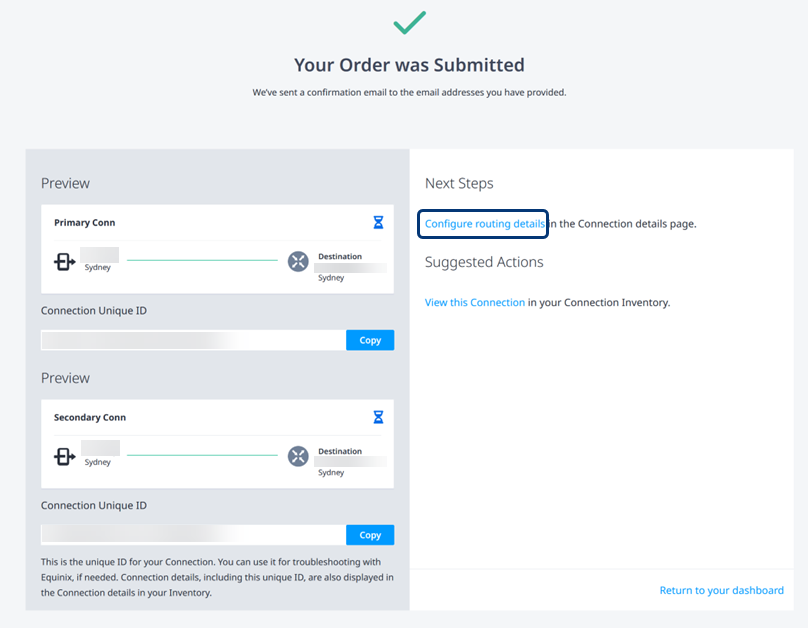Click the Primary Conn Destination label
Image resolution: width=808 pixels, height=628 pixels.
point(340,256)
